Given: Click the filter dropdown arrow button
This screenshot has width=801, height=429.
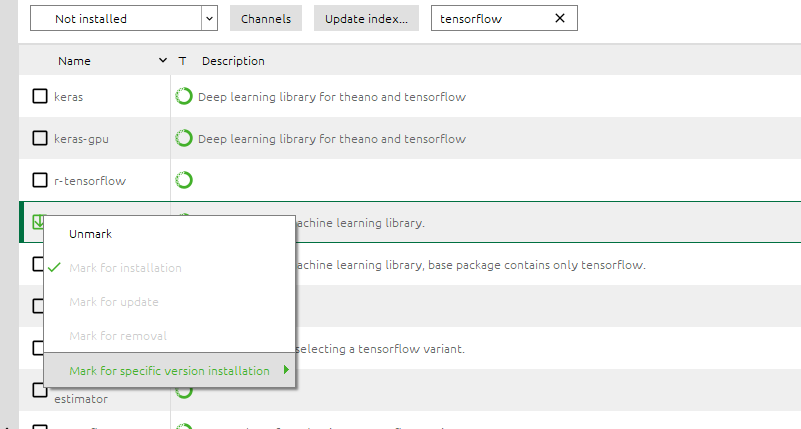Looking at the screenshot, I should [209, 18].
